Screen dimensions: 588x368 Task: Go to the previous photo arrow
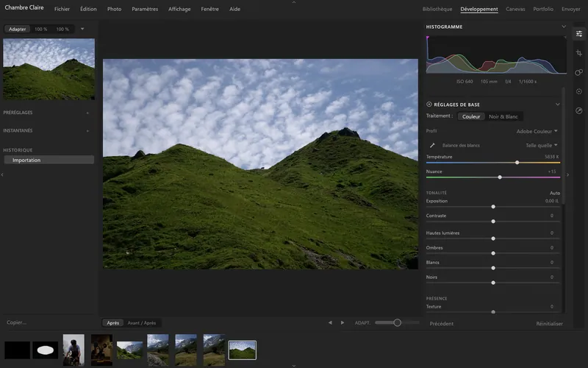point(330,322)
